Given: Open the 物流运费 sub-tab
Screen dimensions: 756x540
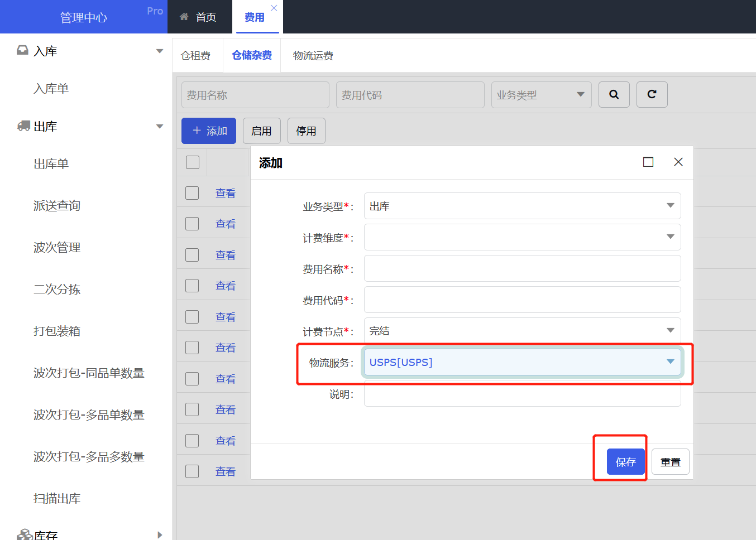Looking at the screenshot, I should pyautogui.click(x=313, y=55).
